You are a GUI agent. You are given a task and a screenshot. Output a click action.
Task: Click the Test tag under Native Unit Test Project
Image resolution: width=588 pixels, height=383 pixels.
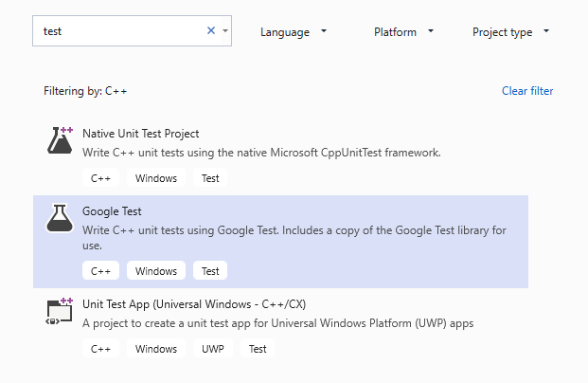(210, 177)
